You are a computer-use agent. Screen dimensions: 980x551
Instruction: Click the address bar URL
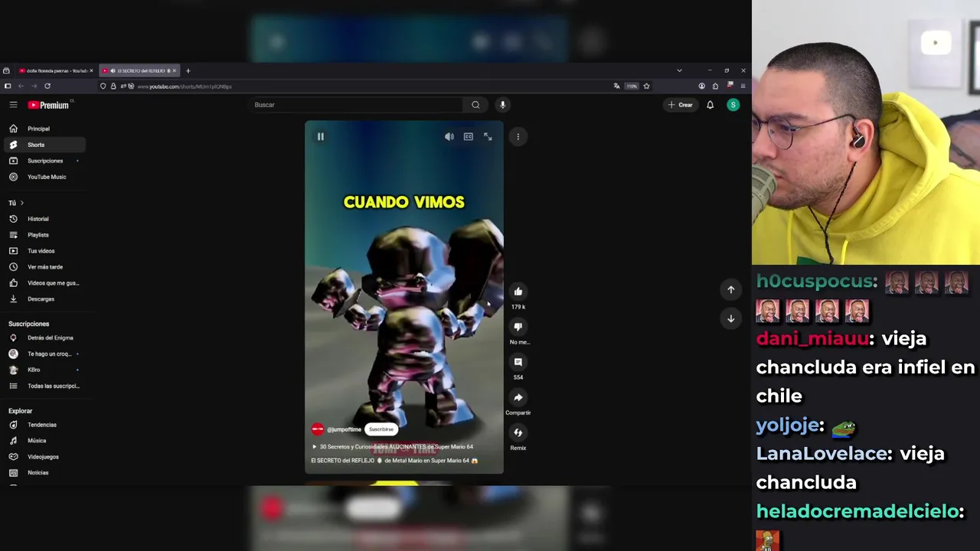(x=185, y=86)
